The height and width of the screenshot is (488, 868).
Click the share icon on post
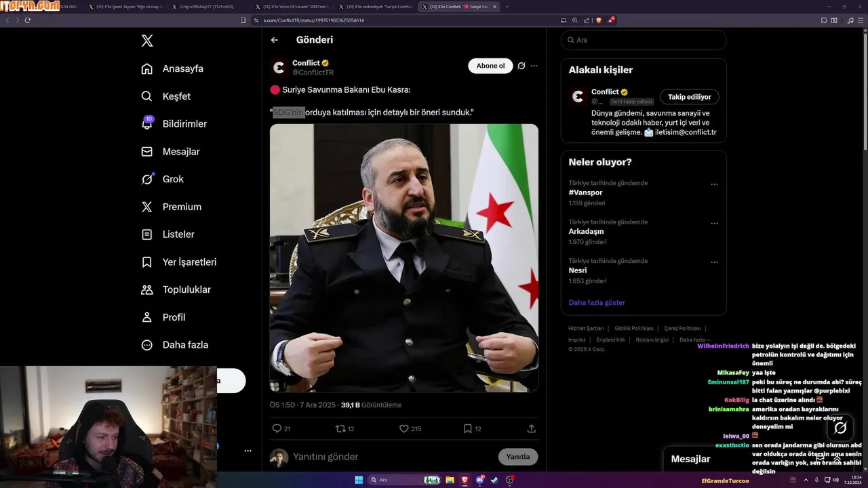[x=532, y=428]
